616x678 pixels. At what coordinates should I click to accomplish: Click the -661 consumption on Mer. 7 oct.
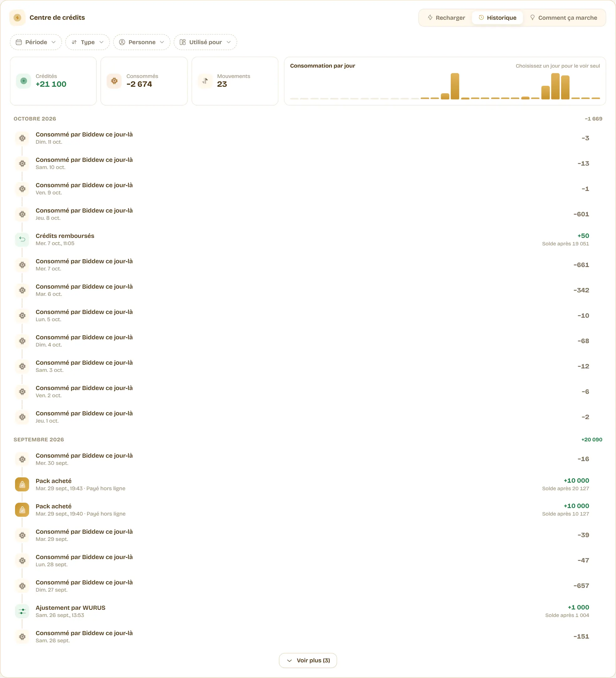(x=581, y=265)
